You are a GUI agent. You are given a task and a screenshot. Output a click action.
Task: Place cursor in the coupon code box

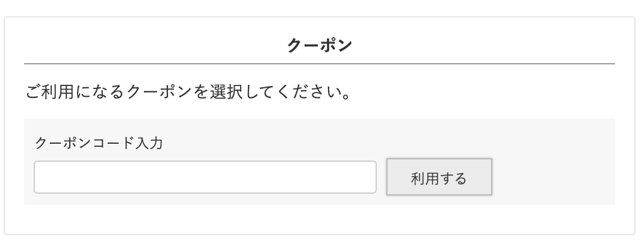point(205,177)
